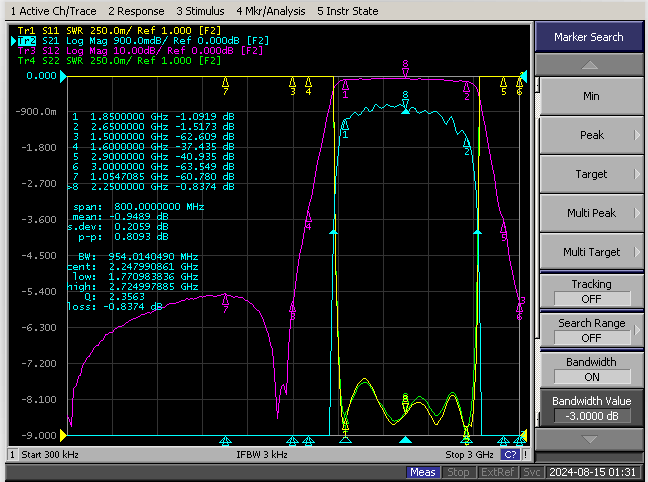Click magenta marker 1 on passband edge
Screen dimensions: 648x482
click(x=345, y=88)
